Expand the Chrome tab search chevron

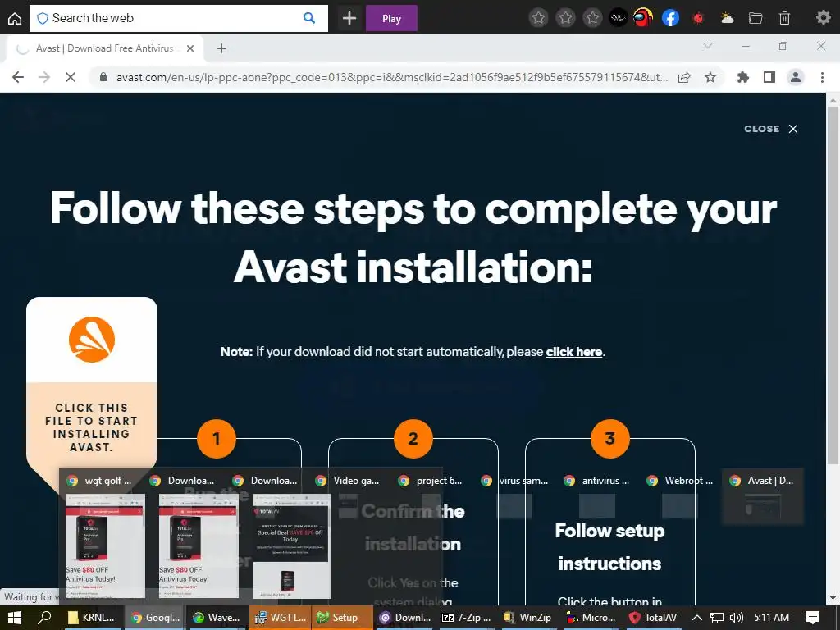(x=708, y=46)
